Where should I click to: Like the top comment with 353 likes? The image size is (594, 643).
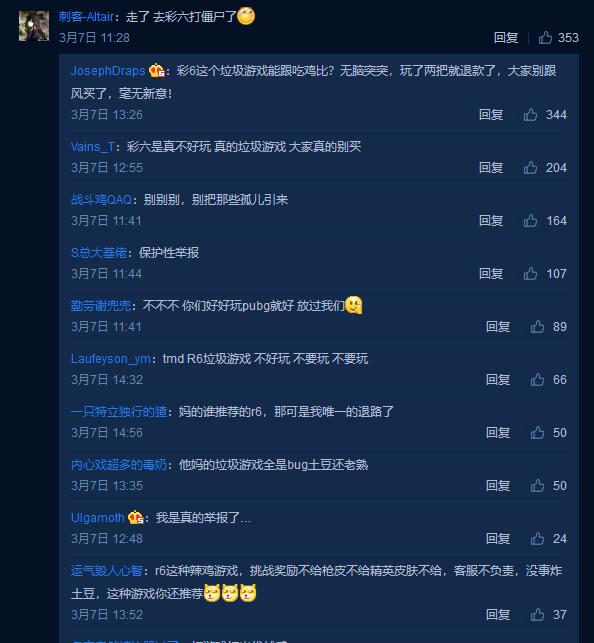click(545, 38)
